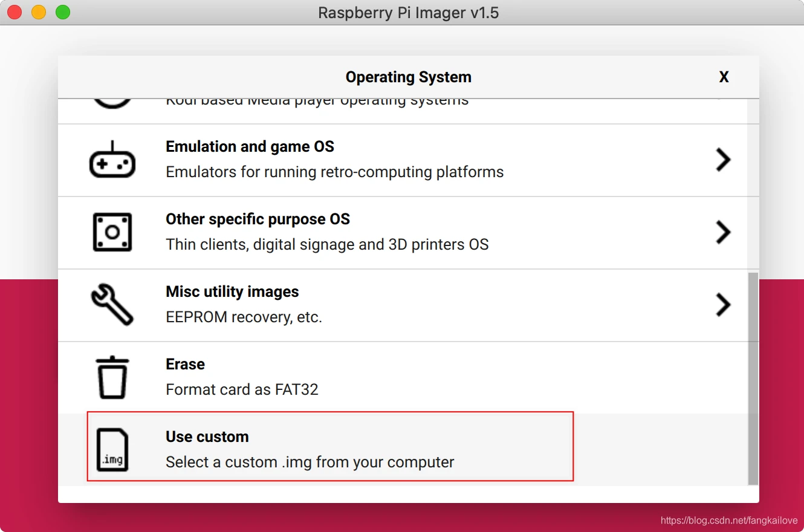Choose Erase to format card as FAT32
Image resolution: width=804 pixels, height=532 pixels.
point(403,377)
